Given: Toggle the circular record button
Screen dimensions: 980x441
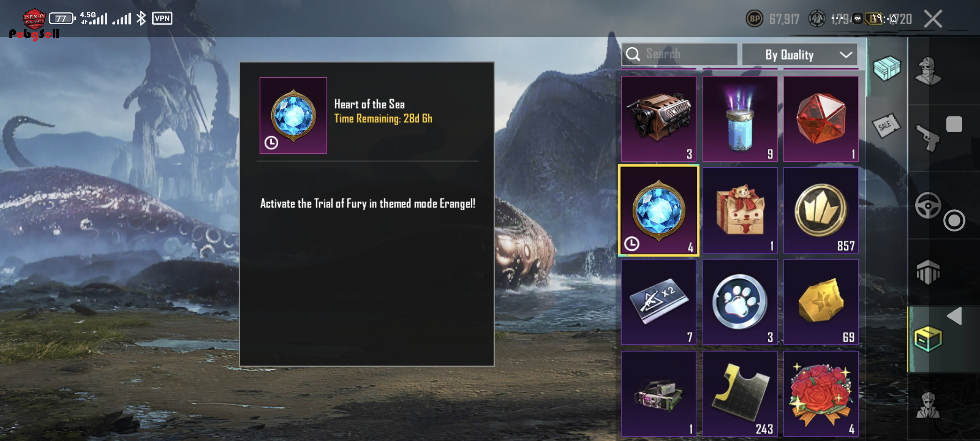Looking at the screenshot, I should tap(954, 220).
